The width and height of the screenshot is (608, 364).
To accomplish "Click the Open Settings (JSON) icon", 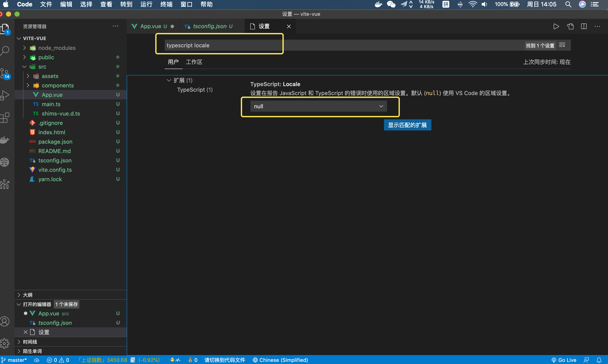I will click(x=570, y=26).
